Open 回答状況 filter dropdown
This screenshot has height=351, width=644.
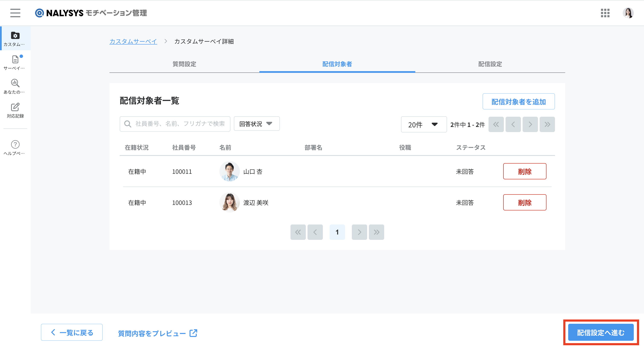256,124
